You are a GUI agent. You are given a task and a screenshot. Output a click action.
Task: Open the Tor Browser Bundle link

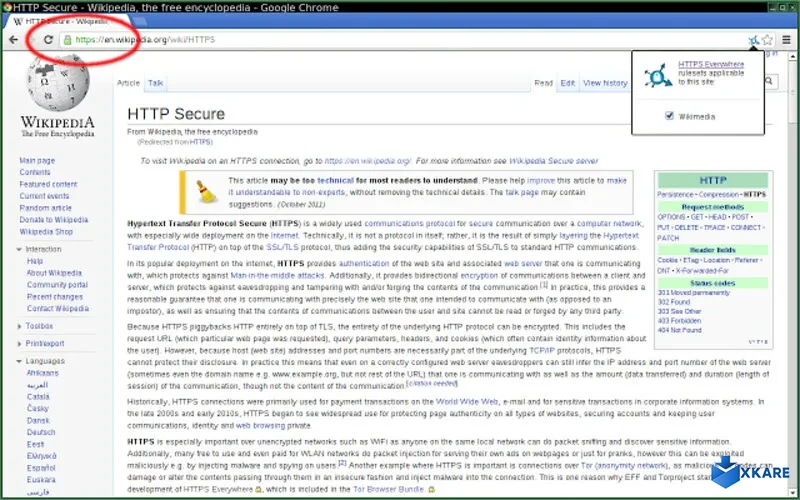388,489
